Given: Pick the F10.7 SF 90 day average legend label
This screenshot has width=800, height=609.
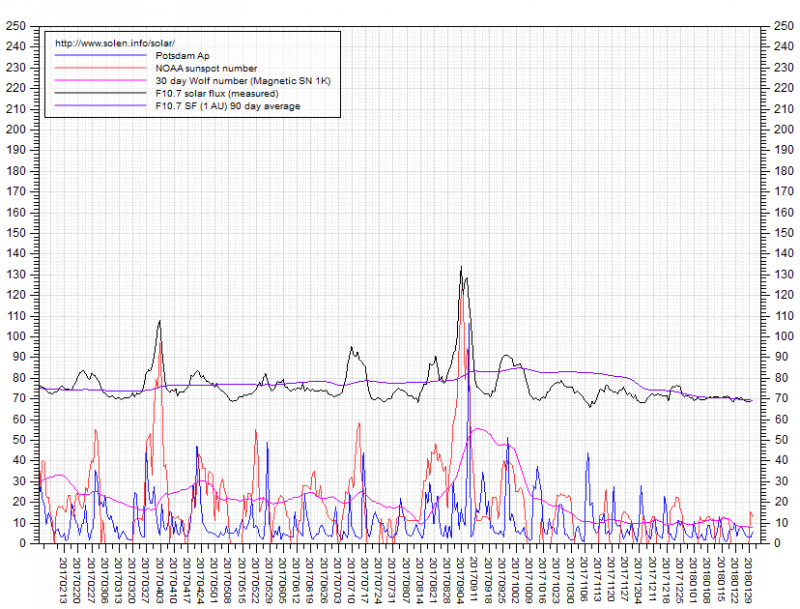Looking at the screenshot, I should tap(227, 105).
